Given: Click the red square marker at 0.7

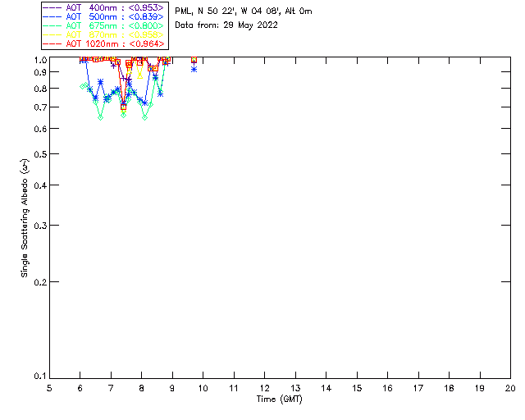Looking at the screenshot, I should (x=124, y=107).
